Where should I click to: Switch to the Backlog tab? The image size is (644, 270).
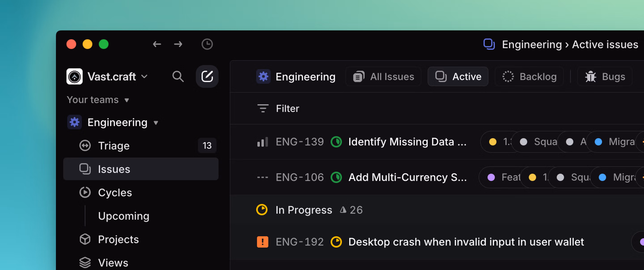coord(530,77)
